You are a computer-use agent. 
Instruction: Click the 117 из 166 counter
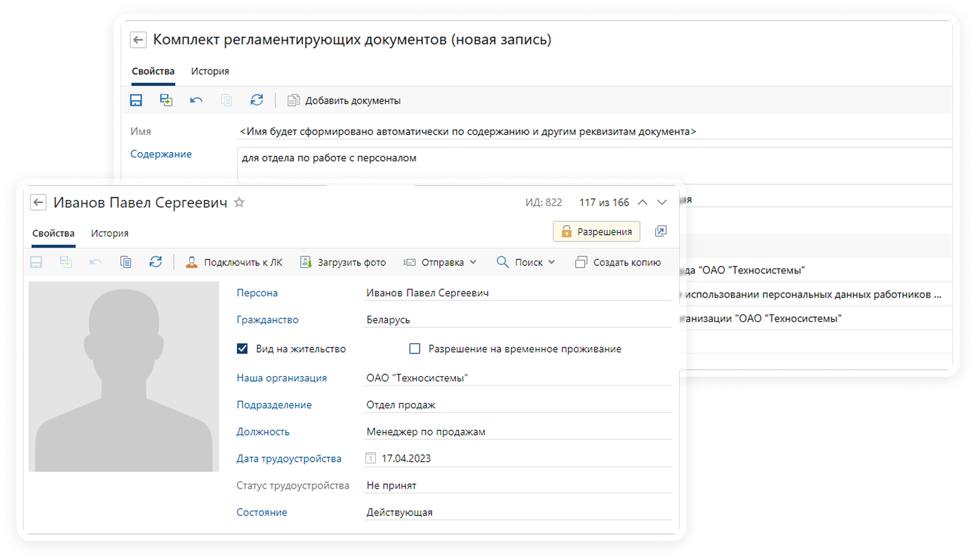604,203
